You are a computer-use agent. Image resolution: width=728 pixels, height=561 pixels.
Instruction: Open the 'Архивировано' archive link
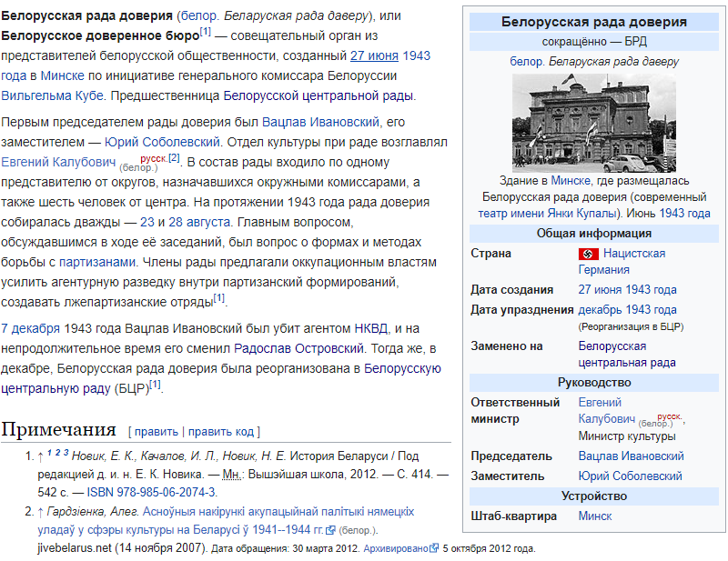click(x=396, y=548)
